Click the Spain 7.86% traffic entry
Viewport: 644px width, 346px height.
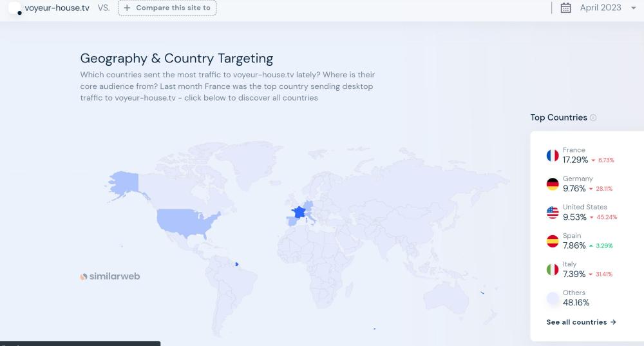coord(574,245)
